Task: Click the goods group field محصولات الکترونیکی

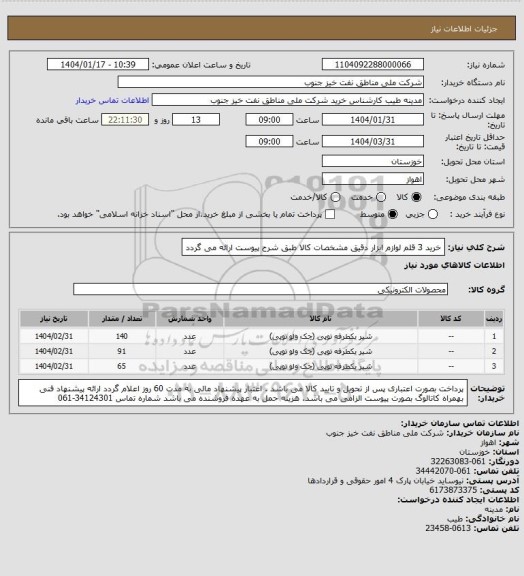Action: coord(260,289)
